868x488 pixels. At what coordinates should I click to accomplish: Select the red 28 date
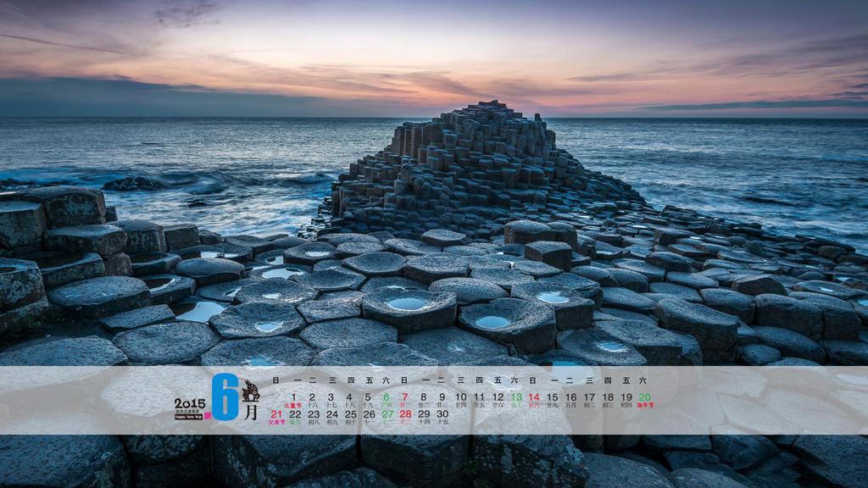tap(405, 415)
